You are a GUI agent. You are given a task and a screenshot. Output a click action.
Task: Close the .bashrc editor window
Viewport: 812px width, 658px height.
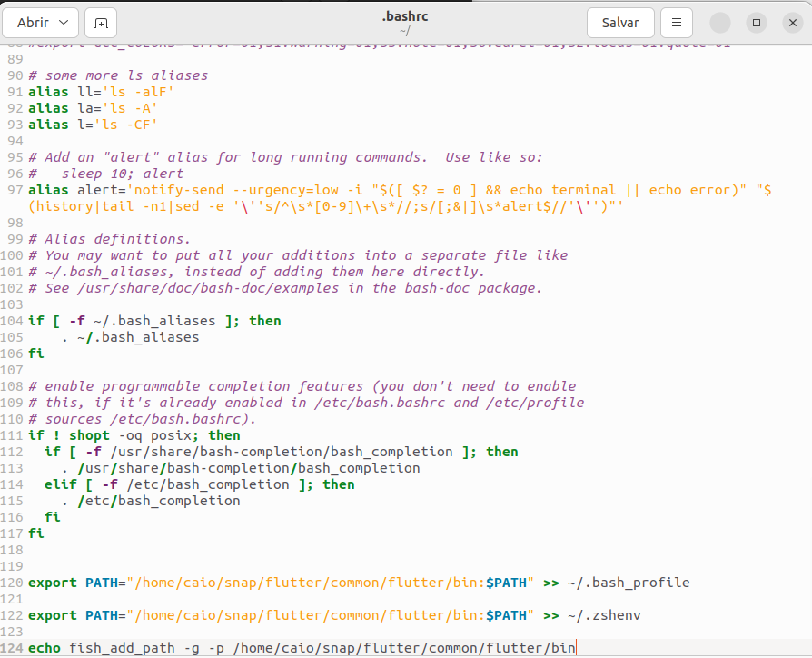tap(790, 23)
